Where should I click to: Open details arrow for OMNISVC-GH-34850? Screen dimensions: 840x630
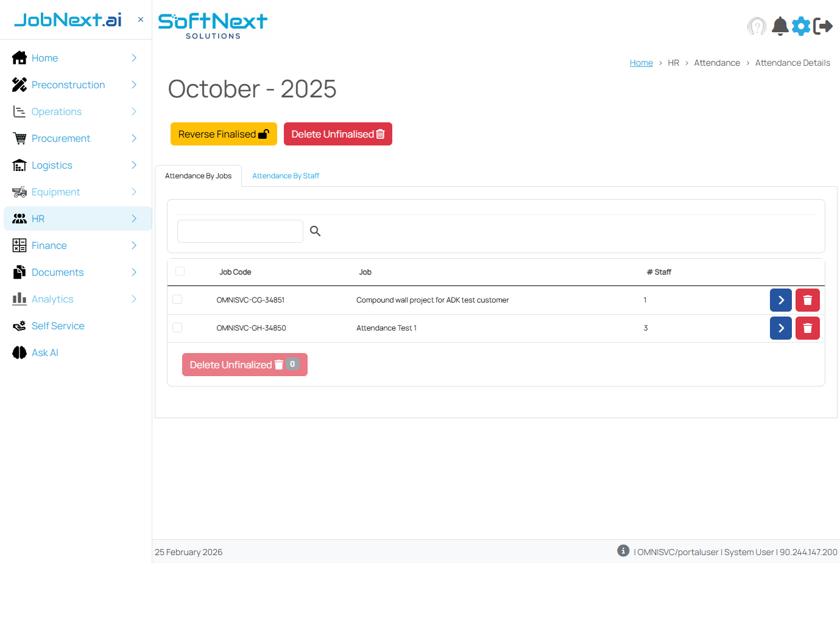click(780, 328)
